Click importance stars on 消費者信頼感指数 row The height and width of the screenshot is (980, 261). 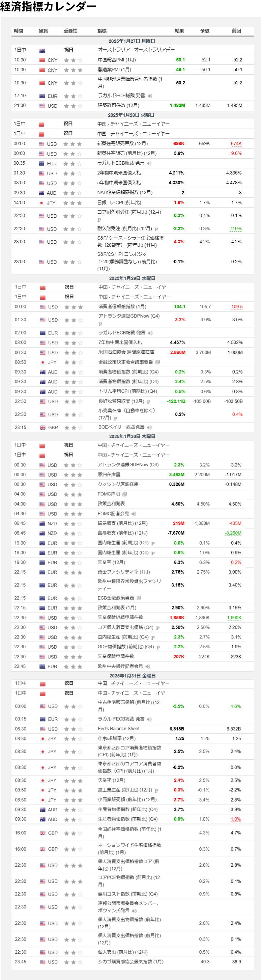tap(73, 307)
